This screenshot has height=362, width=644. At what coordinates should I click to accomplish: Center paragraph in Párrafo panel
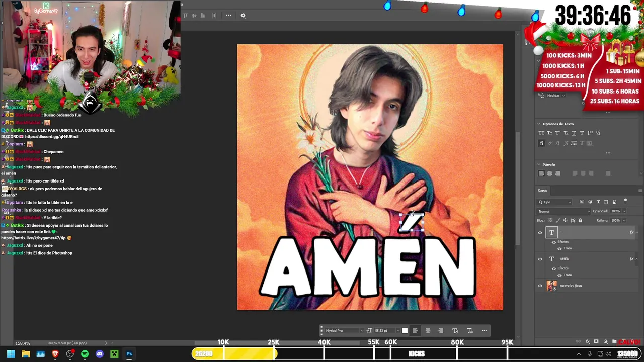click(x=549, y=173)
